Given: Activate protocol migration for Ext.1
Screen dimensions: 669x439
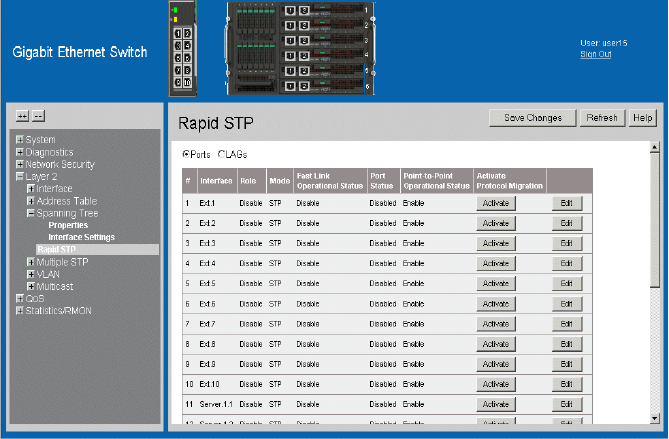Looking at the screenshot, I should [496, 204].
